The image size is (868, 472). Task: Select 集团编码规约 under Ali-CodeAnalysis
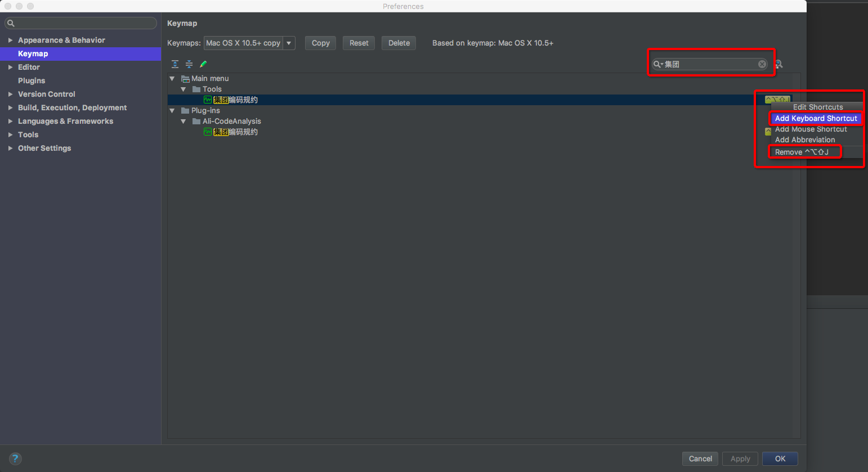[235, 132]
